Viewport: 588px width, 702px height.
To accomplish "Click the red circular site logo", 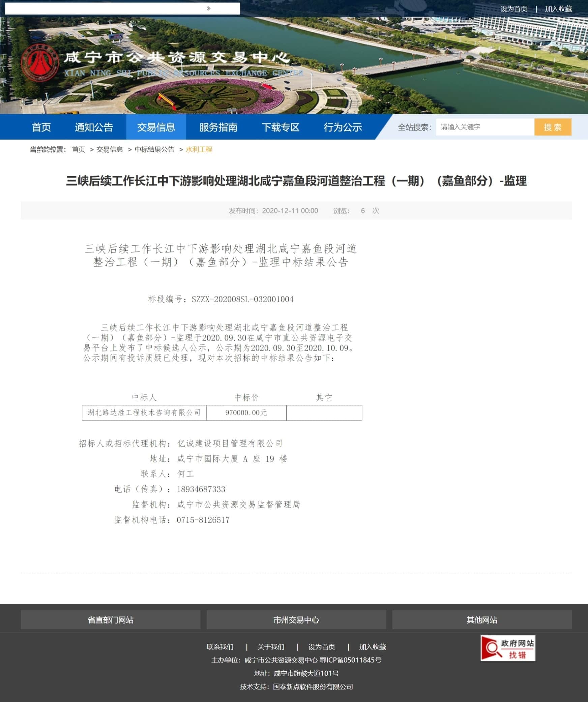I will 40,63.
